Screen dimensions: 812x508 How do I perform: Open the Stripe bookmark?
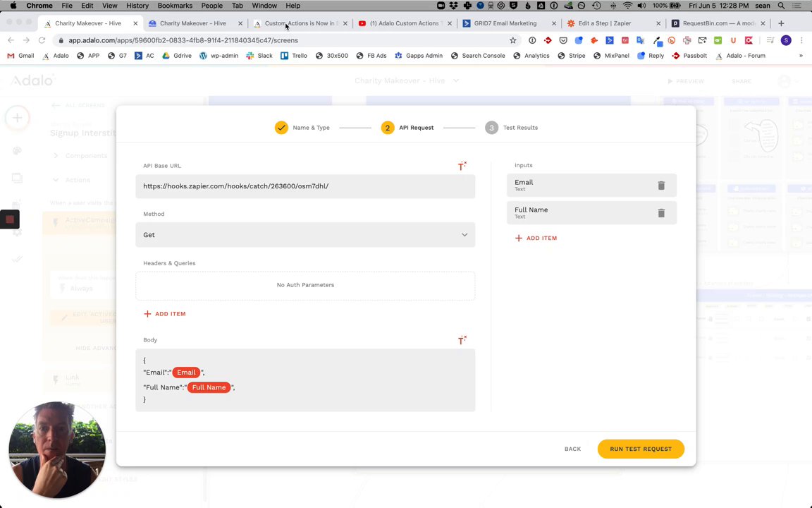[x=571, y=56]
